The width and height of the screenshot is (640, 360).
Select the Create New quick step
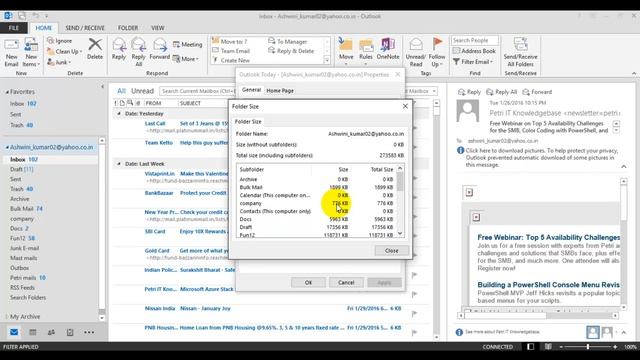click(x=231, y=60)
